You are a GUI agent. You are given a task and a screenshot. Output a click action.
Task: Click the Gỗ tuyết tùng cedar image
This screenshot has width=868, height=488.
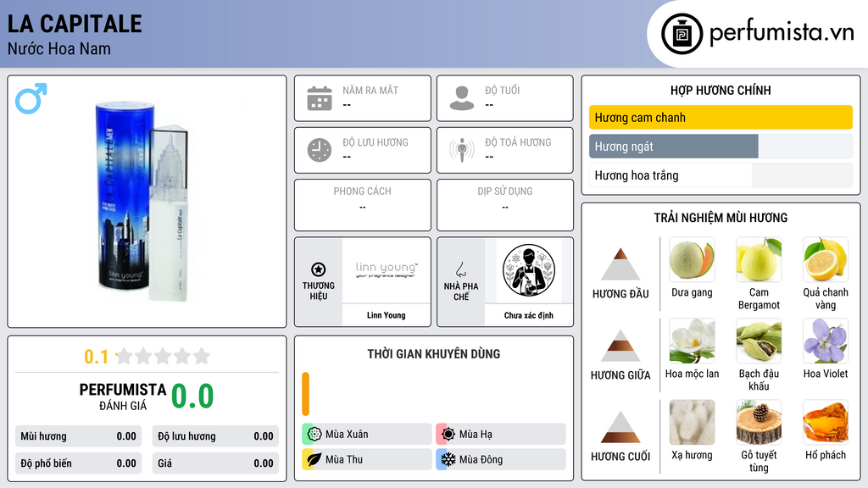[759, 422]
